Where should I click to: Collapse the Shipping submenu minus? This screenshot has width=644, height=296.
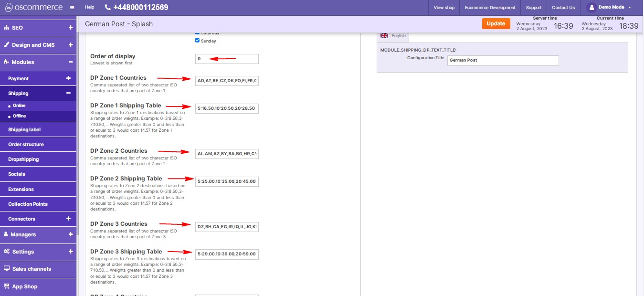pyautogui.click(x=68, y=93)
